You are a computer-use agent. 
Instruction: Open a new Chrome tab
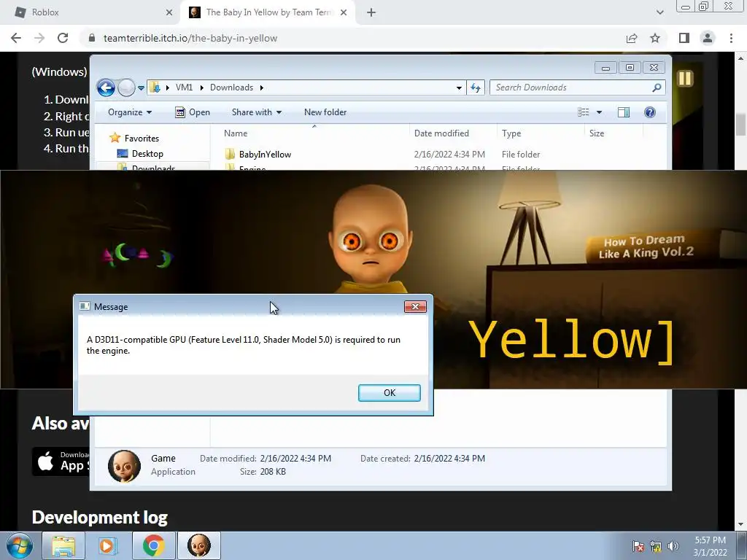click(371, 13)
